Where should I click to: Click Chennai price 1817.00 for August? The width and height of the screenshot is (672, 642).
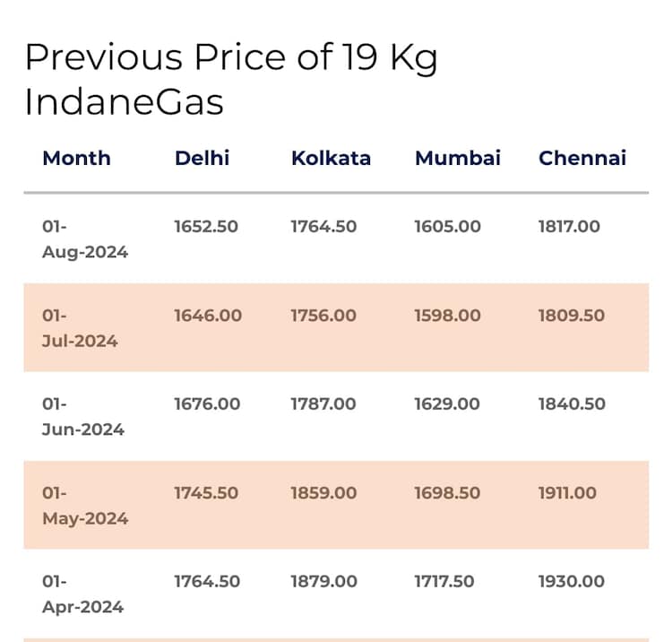569,227
